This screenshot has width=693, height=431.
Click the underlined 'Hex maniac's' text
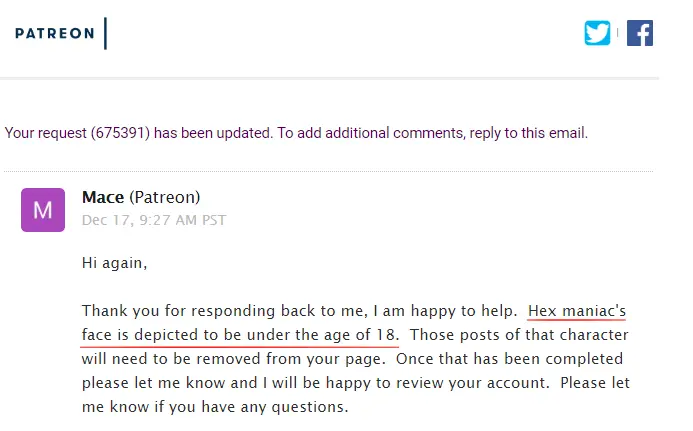click(577, 311)
